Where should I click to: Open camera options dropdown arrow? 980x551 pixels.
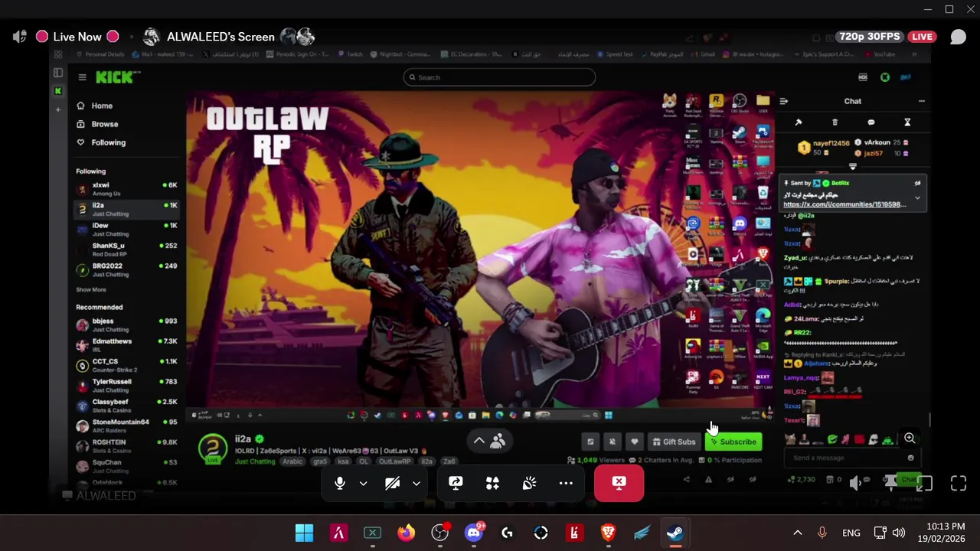click(416, 484)
